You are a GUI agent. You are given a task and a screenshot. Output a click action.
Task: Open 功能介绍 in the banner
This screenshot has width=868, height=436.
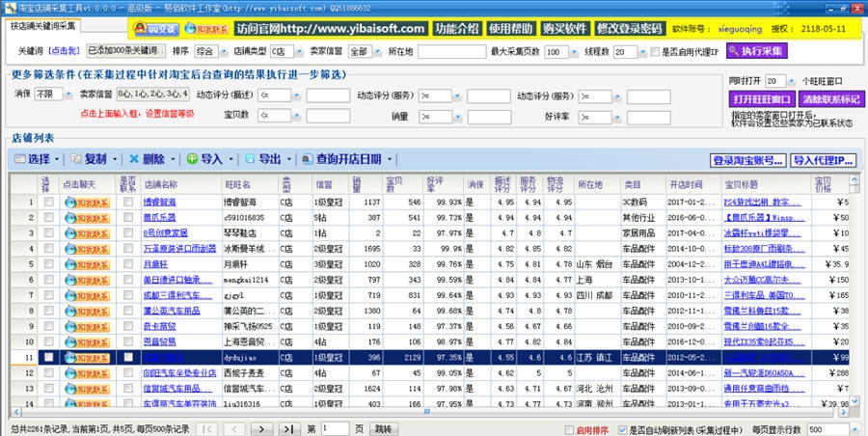457,29
